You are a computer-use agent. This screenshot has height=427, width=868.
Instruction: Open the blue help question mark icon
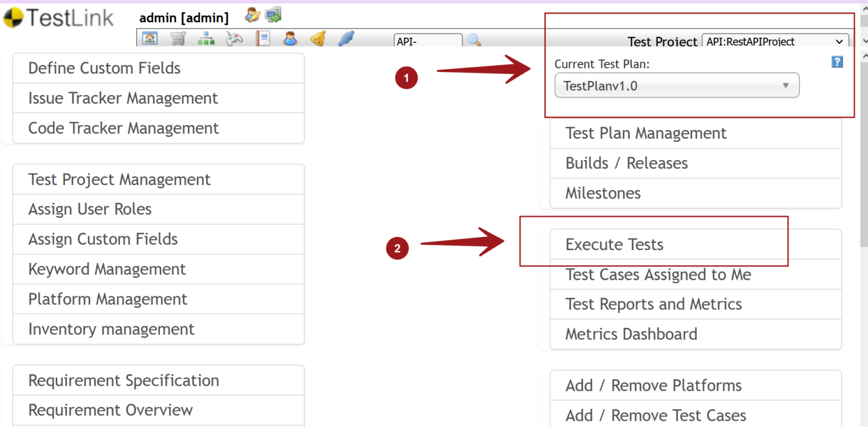(x=837, y=62)
